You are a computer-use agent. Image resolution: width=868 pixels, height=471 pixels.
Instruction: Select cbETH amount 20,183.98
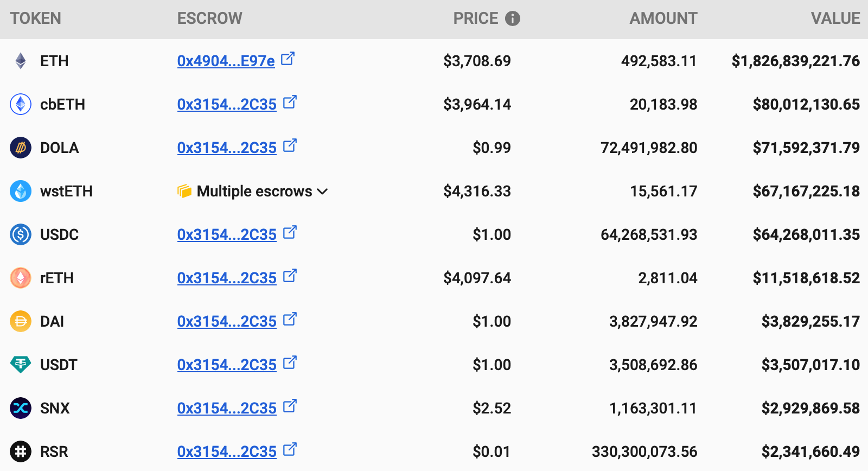[663, 104]
